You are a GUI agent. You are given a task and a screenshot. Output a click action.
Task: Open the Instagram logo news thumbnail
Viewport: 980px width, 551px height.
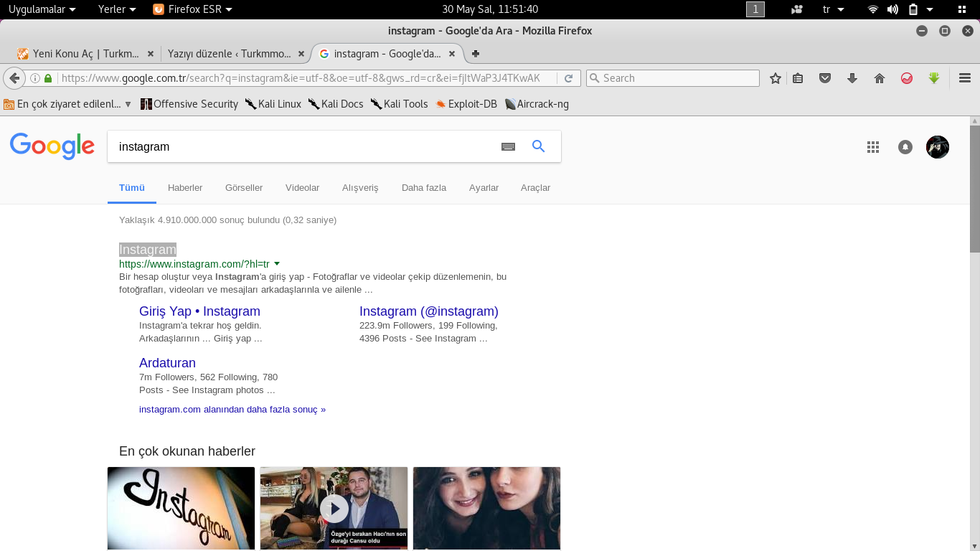tap(181, 509)
